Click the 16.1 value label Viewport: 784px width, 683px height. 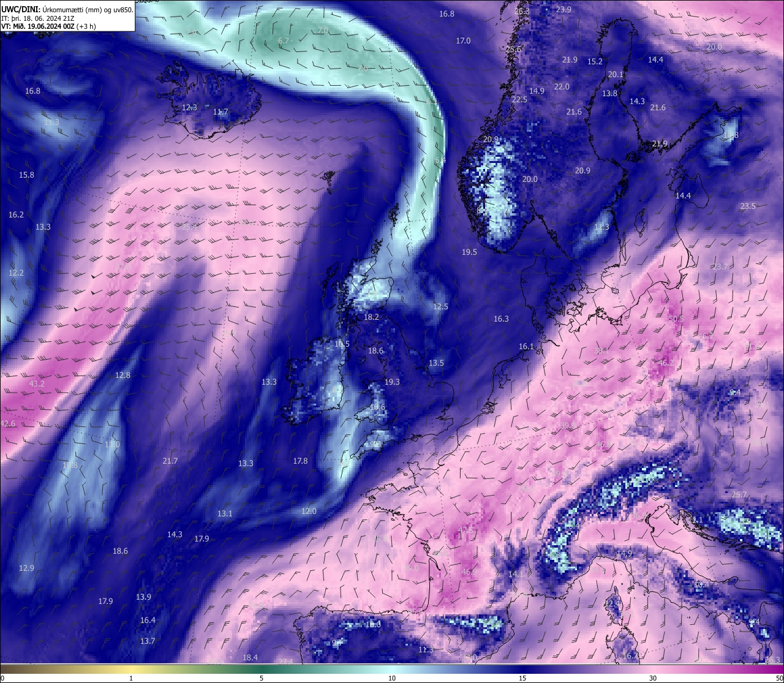pyautogui.click(x=526, y=346)
